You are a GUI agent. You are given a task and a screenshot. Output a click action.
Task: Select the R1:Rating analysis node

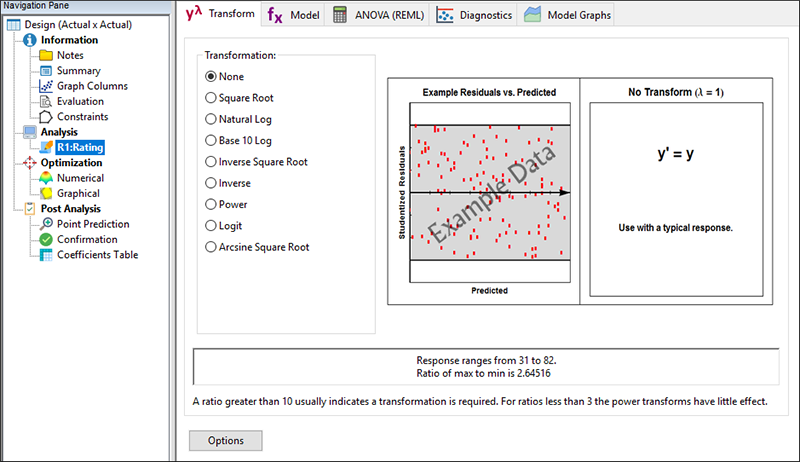[x=79, y=147]
